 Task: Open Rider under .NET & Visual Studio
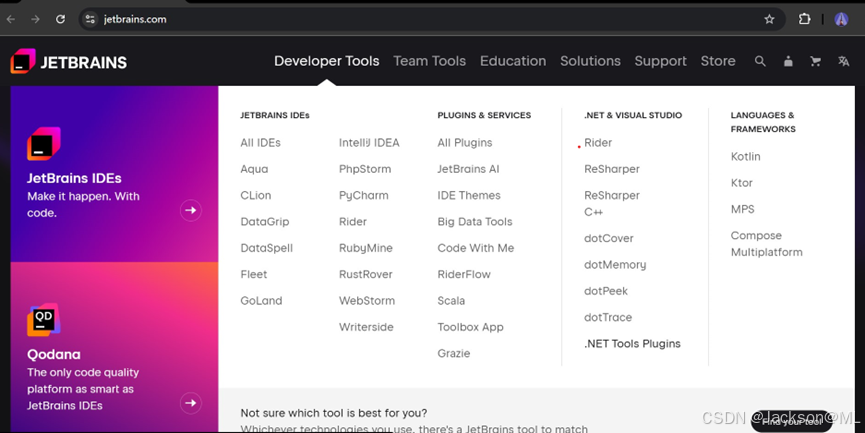coord(598,143)
